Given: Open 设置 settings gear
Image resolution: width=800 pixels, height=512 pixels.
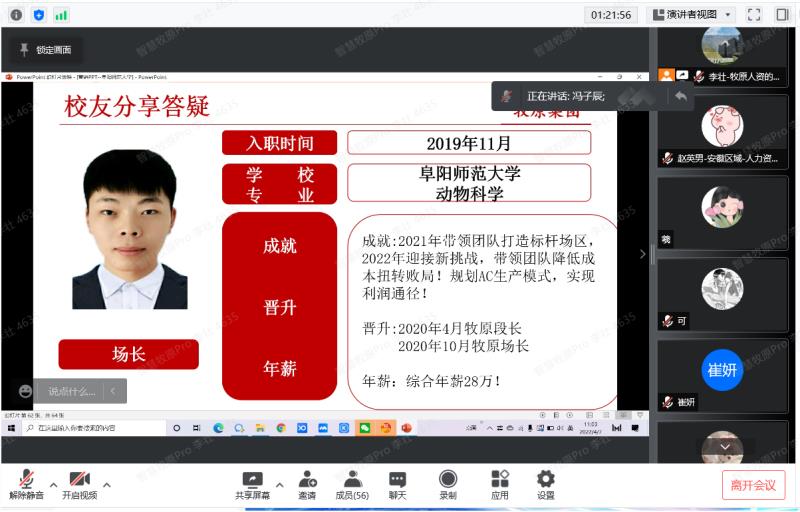Looking at the screenshot, I should [545, 484].
